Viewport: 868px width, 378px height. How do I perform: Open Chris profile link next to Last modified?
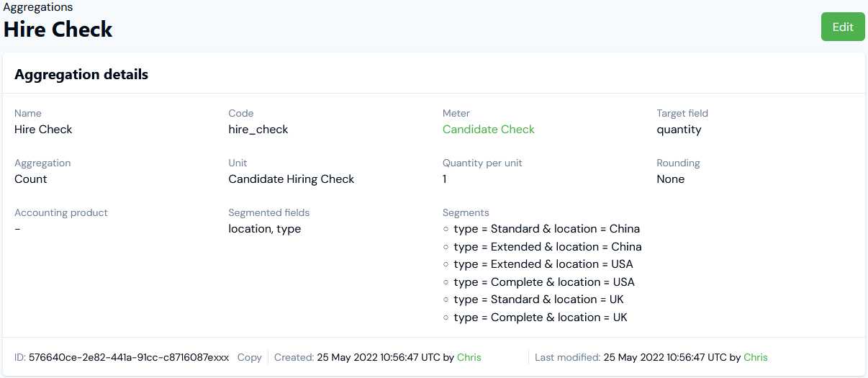(x=755, y=357)
